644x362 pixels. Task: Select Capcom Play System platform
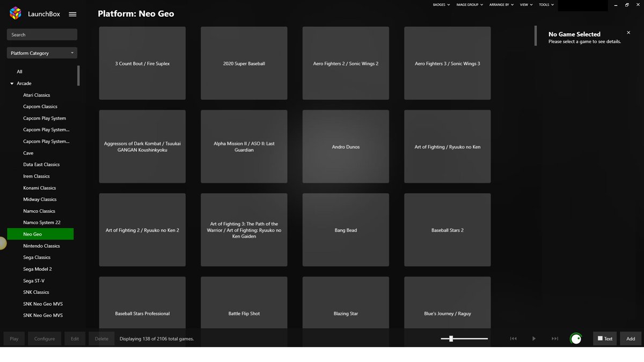point(45,119)
